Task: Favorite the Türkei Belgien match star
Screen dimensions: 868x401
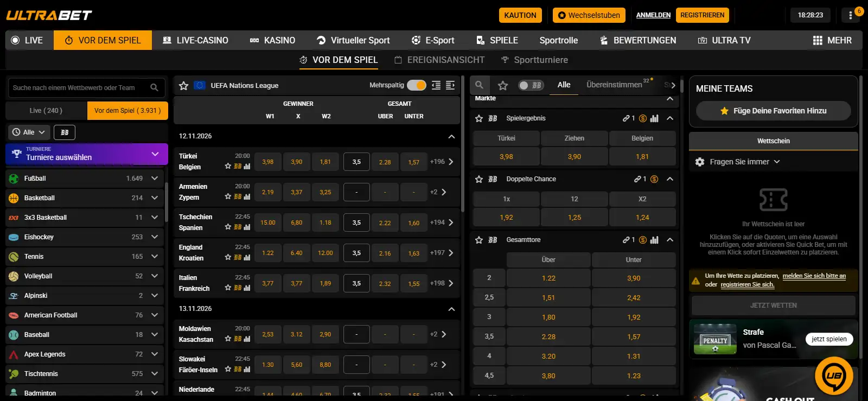Action: coord(228,166)
